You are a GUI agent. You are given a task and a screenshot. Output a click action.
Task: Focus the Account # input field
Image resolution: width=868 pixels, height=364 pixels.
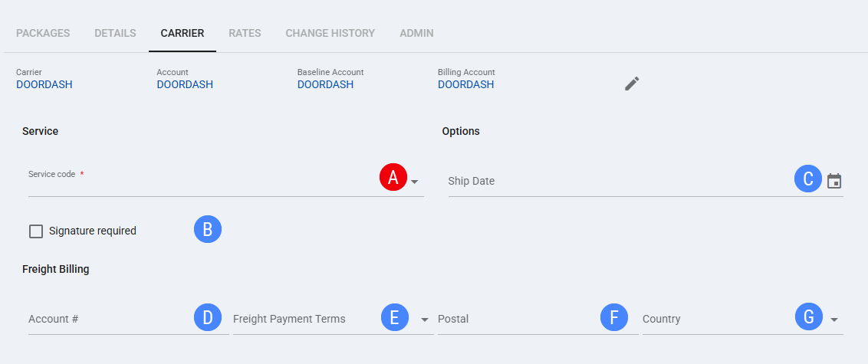click(x=128, y=320)
